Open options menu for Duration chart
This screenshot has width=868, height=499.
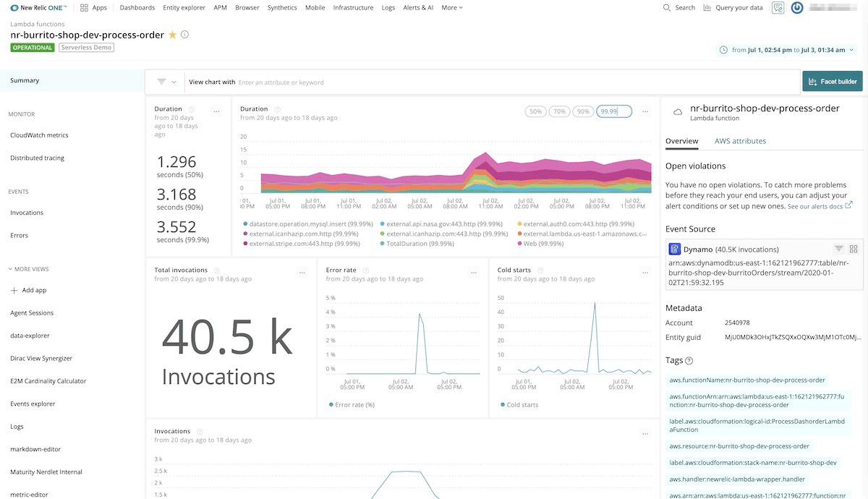(645, 111)
